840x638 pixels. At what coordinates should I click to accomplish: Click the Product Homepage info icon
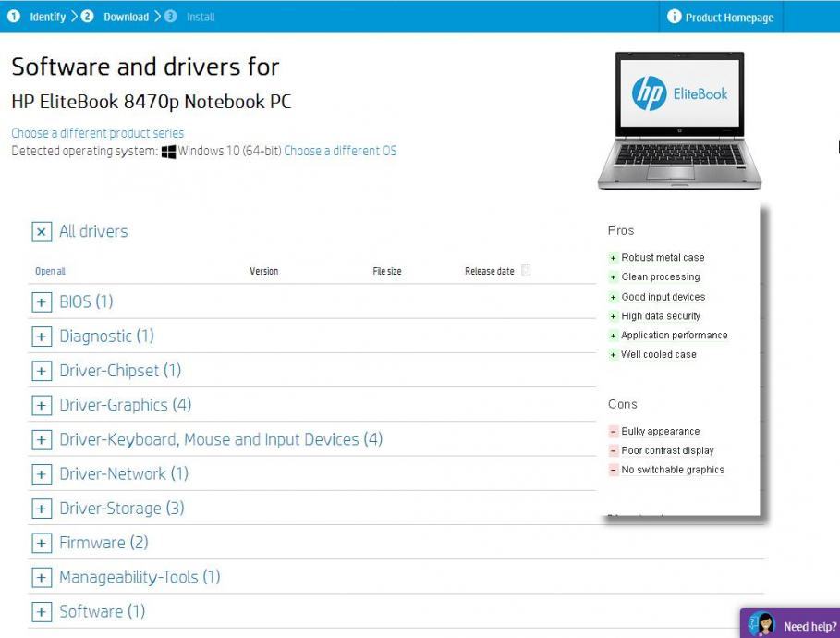674,17
